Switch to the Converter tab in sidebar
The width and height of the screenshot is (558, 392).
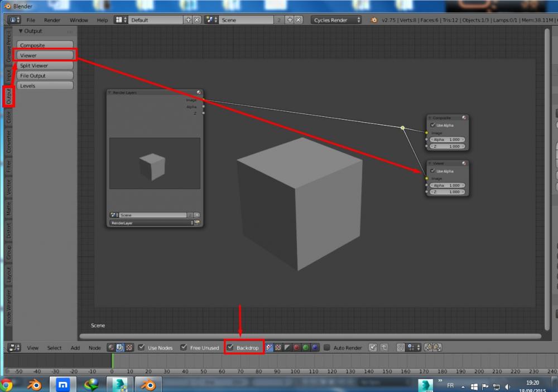tap(8, 142)
